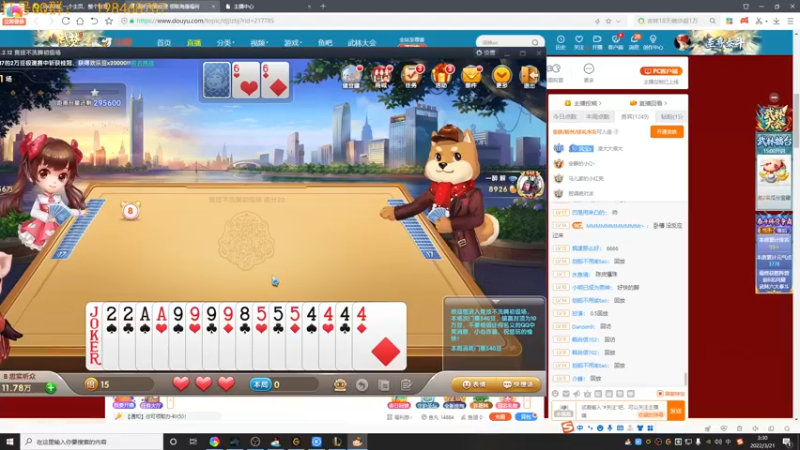Go to browser home page icon
800x450 pixels.
click(x=80, y=21)
